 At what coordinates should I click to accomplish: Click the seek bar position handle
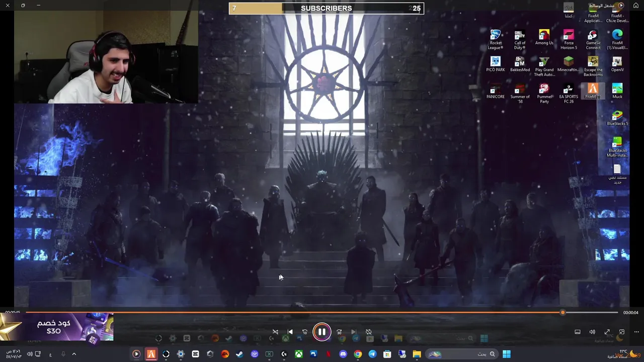click(562, 313)
